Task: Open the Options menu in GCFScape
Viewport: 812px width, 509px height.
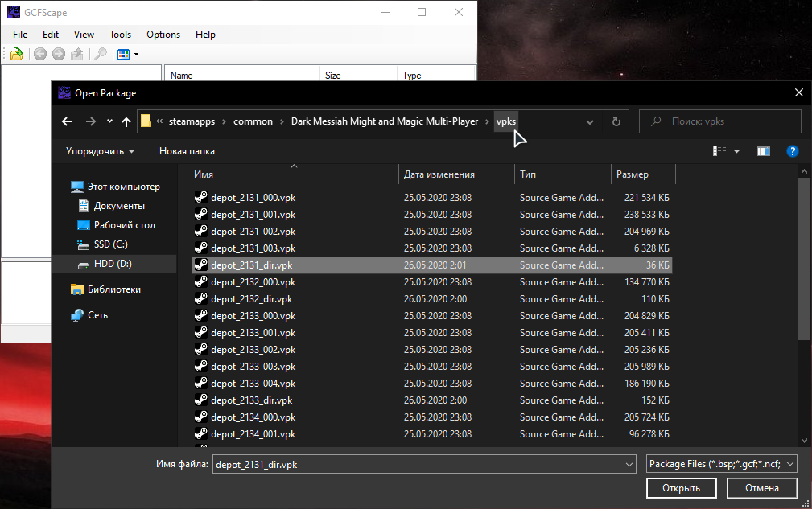Action: 163,35
